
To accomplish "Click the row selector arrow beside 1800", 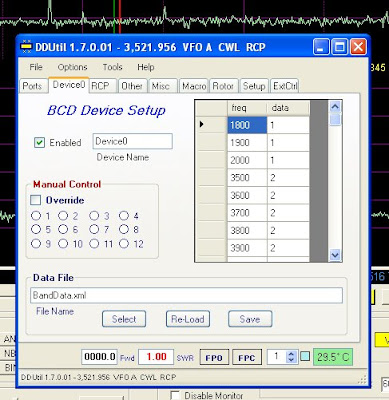I will [x=202, y=124].
